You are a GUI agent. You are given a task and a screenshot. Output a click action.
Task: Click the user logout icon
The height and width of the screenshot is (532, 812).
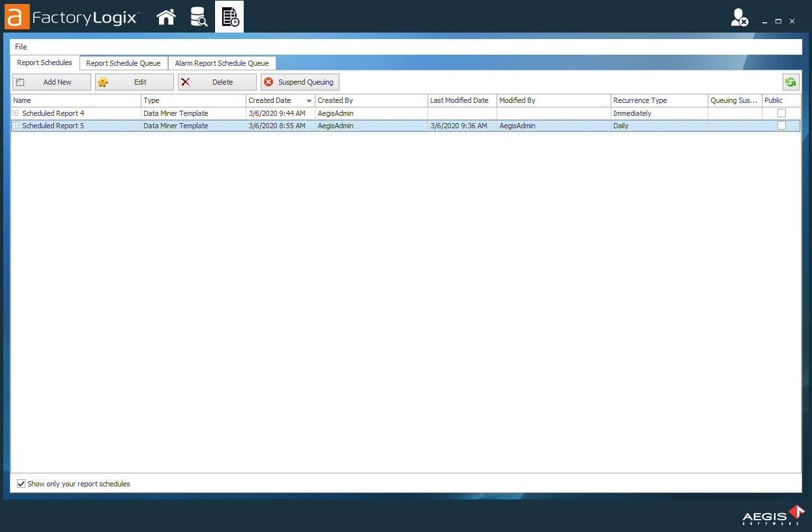[739, 18]
